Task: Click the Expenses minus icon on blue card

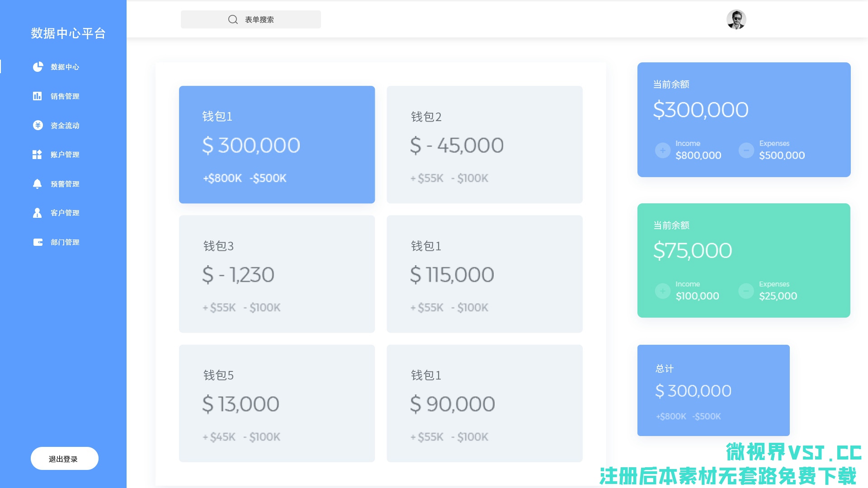Action: coord(746,150)
